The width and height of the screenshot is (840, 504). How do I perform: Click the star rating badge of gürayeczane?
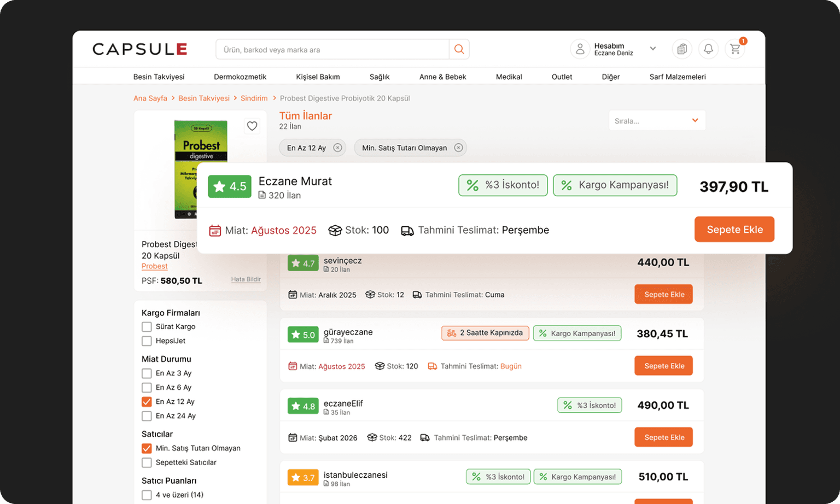pyautogui.click(x=303, y=334)
